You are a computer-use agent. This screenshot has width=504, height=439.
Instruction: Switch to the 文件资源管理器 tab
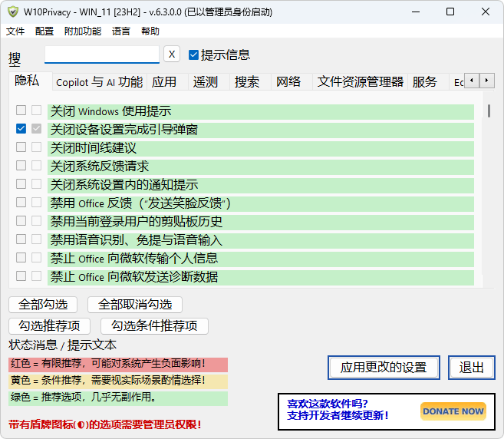coord(361,81)
